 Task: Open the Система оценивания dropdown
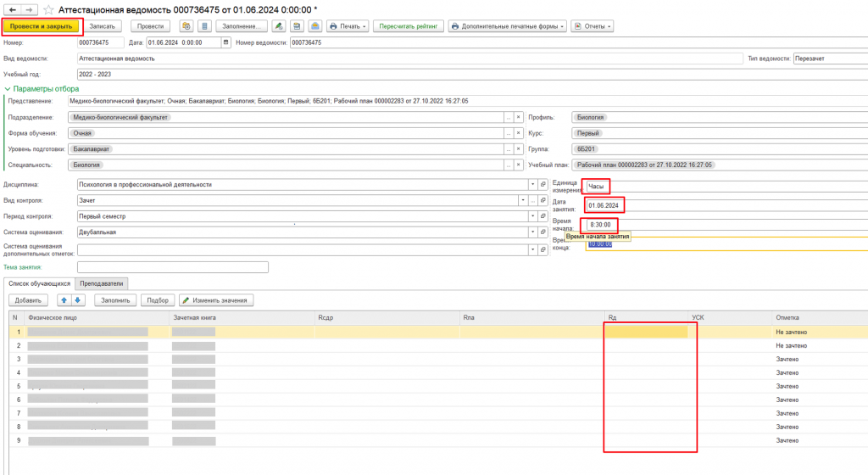coord(532,232)
